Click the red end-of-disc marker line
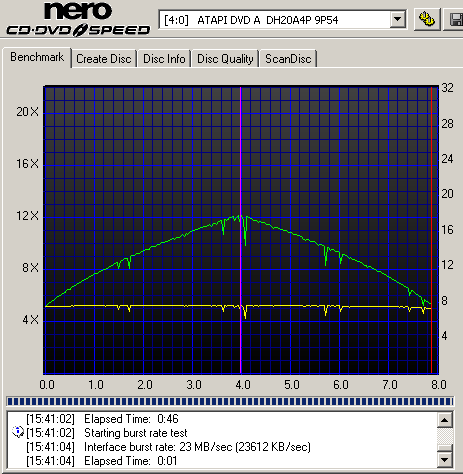 tap(431, 230)
